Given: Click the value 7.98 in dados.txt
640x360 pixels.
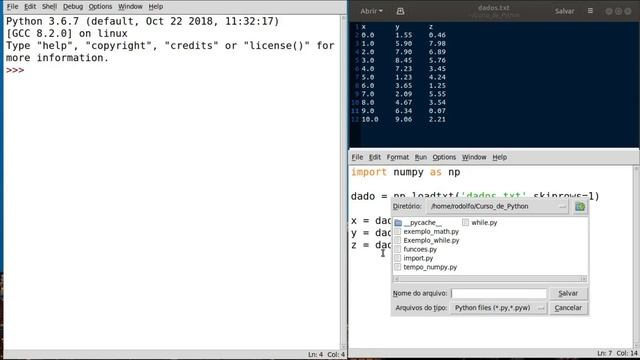Looking at the screenshot, I should tap(437, 44).
